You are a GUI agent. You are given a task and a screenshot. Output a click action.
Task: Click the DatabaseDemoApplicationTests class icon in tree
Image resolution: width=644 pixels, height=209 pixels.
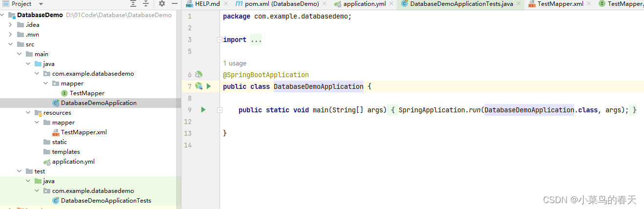point(56,201)
